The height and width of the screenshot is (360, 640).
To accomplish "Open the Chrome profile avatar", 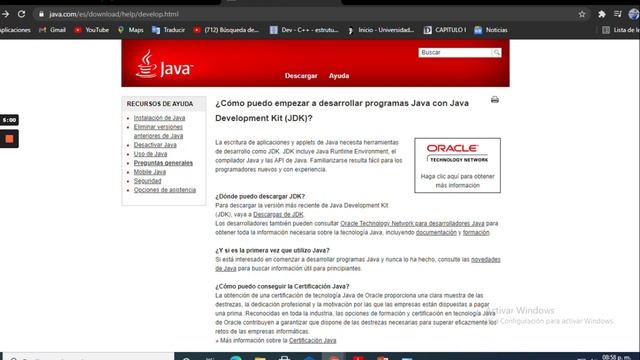I will (633, 14).
